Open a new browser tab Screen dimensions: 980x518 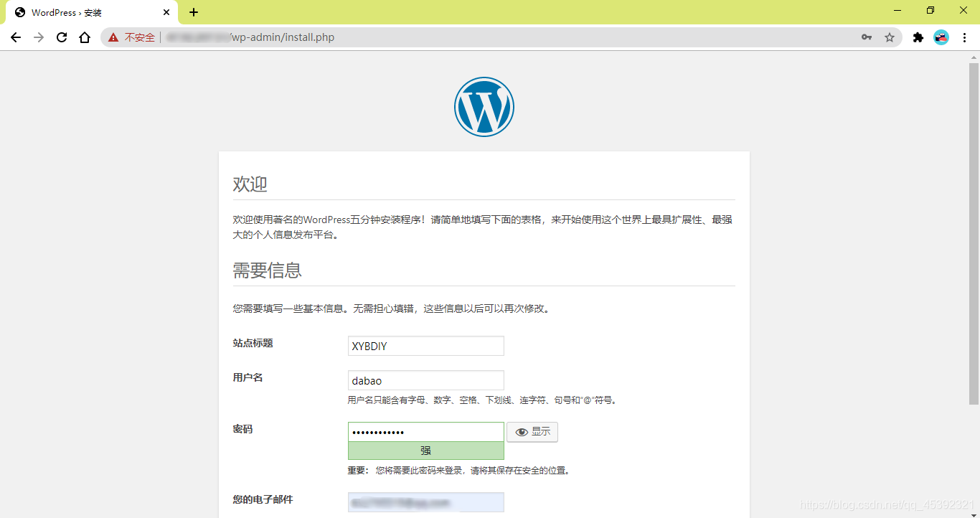click(194, 12)
